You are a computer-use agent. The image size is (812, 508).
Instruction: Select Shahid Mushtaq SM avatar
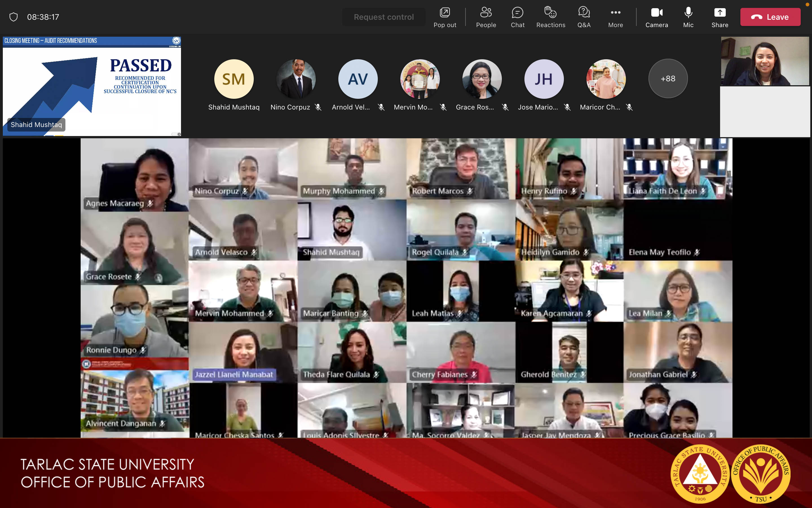(x=234, y=79)
